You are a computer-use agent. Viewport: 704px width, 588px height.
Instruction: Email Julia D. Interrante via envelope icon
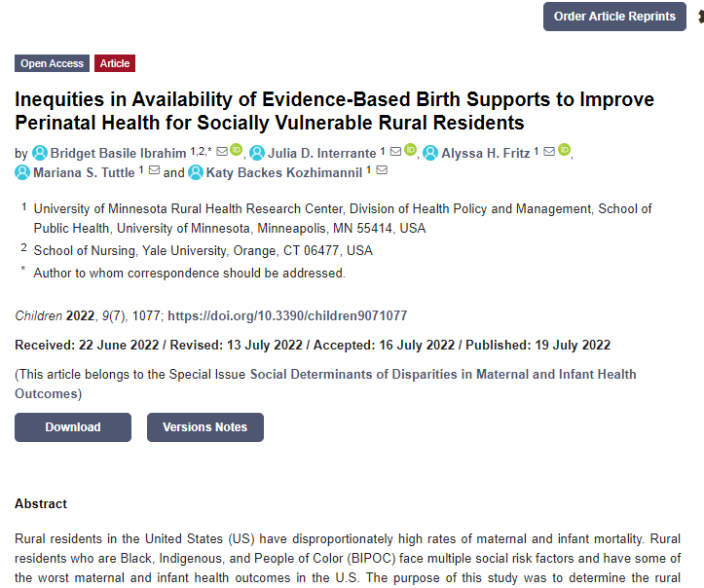[395, 152]
